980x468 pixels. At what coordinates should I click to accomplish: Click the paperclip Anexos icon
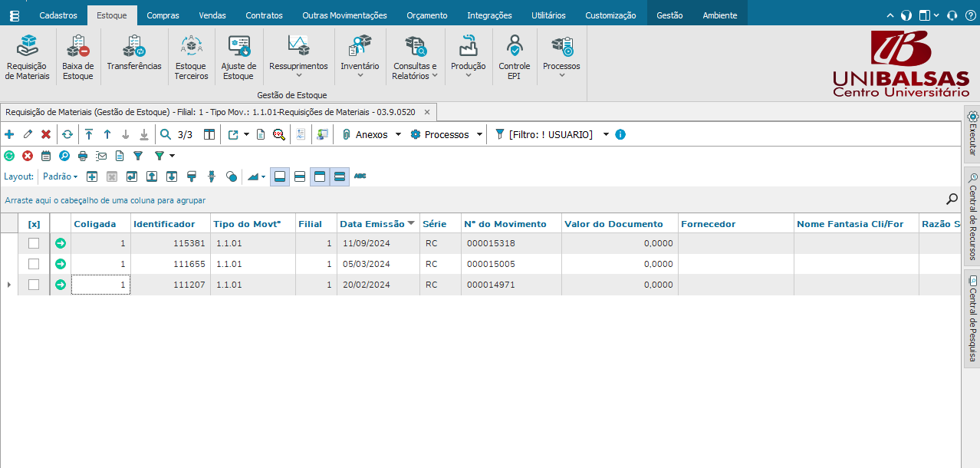(346, 134)
